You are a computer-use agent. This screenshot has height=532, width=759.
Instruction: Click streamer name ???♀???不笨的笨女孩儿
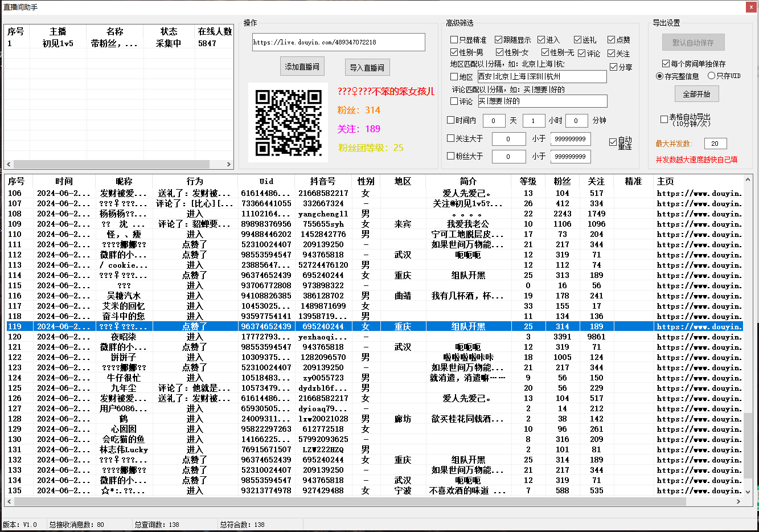pos(386,91)
